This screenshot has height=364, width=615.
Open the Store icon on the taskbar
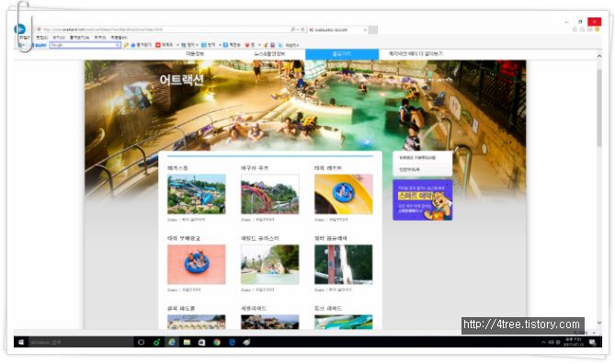201,343
